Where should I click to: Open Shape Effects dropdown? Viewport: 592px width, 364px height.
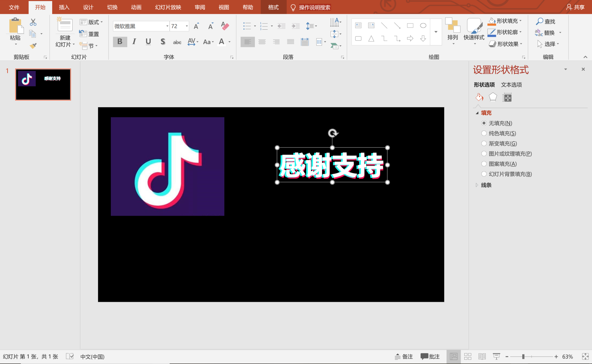click(x=505, y=44)
